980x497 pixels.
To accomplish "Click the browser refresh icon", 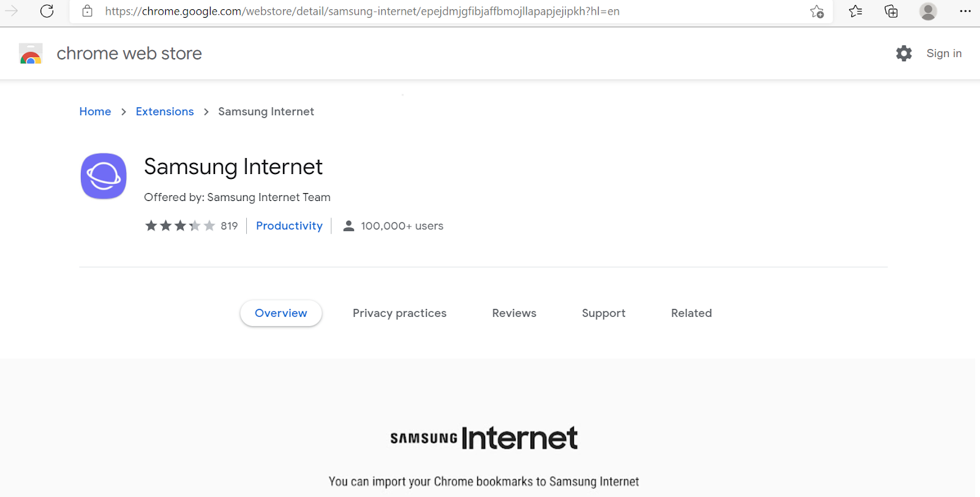I will point(47,11).
